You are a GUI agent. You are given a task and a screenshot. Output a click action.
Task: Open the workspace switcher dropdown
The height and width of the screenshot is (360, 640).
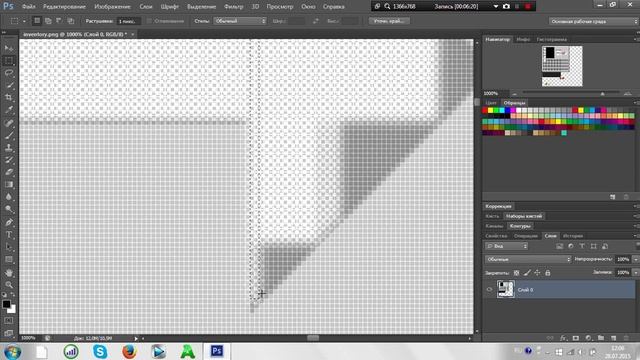[x=593, y=21]
